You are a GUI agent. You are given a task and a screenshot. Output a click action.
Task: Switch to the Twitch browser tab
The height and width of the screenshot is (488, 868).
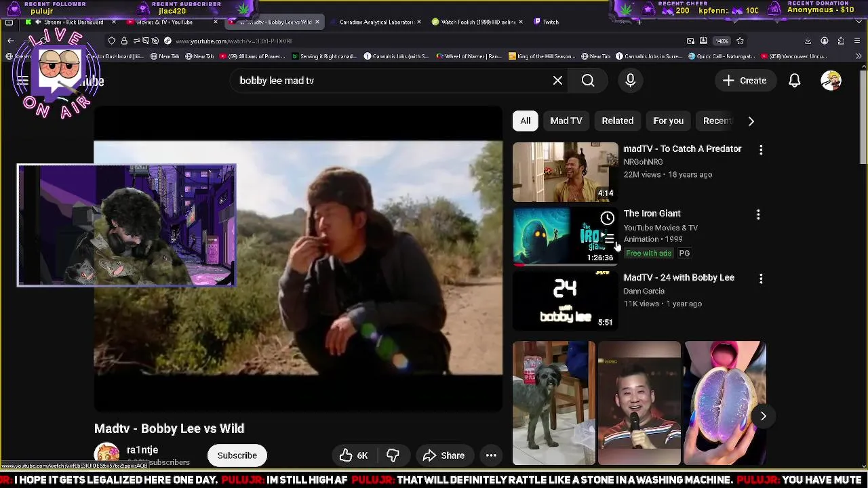point(551,22)
